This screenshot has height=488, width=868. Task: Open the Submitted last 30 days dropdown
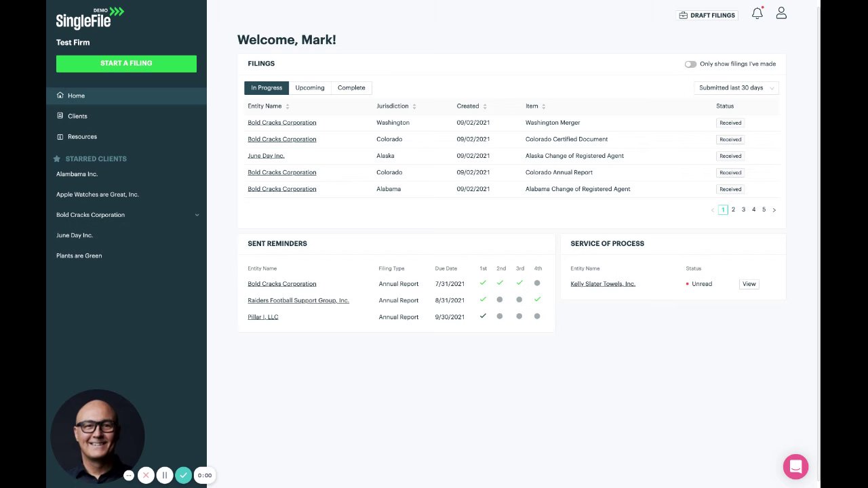(736, 87)
